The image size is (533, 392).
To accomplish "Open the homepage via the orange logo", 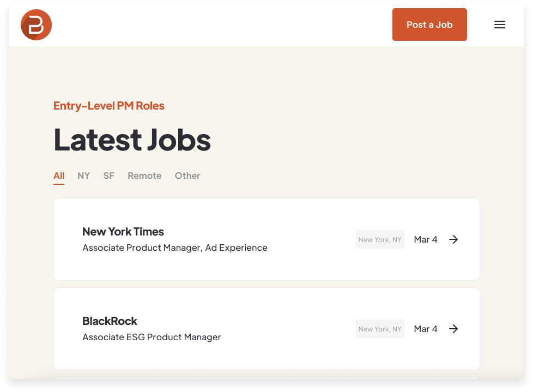I will [x=36, y=25].
